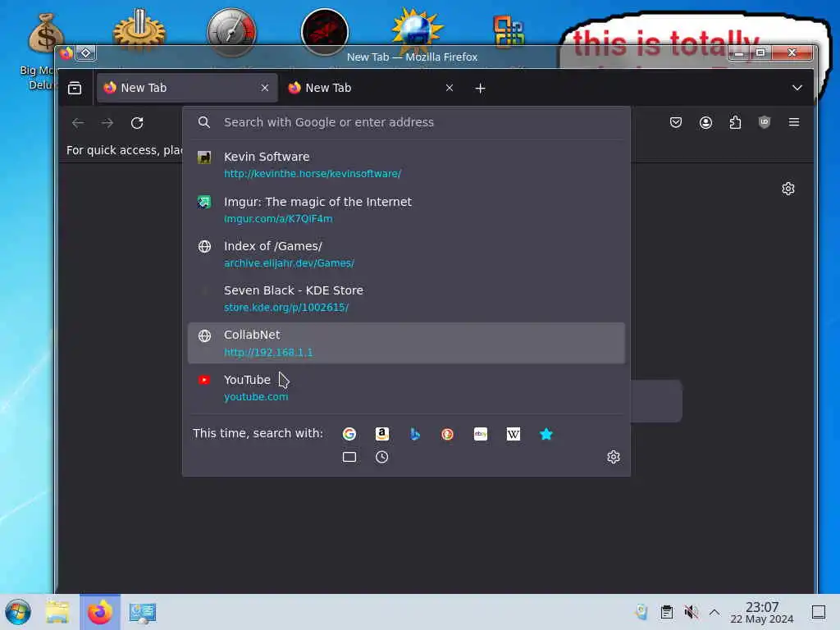Open the Imgur suggestion
The image size is (840, 630).
(x=406, y=209)
